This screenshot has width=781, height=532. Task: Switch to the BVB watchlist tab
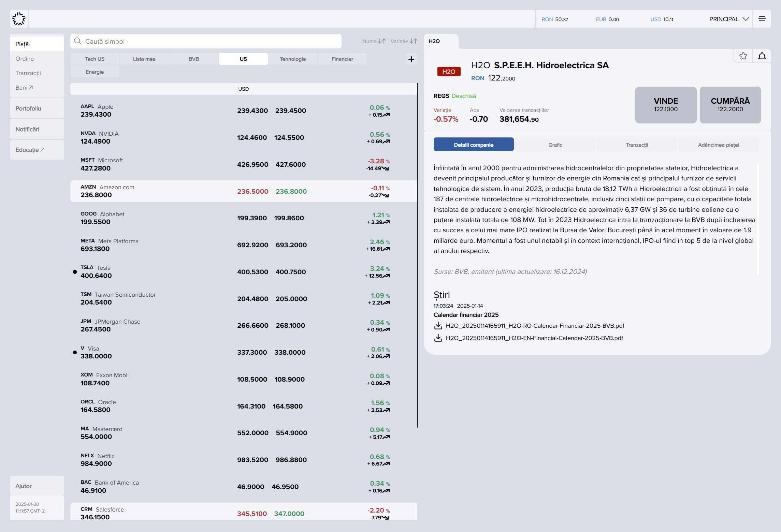click(x=194, y=59)
